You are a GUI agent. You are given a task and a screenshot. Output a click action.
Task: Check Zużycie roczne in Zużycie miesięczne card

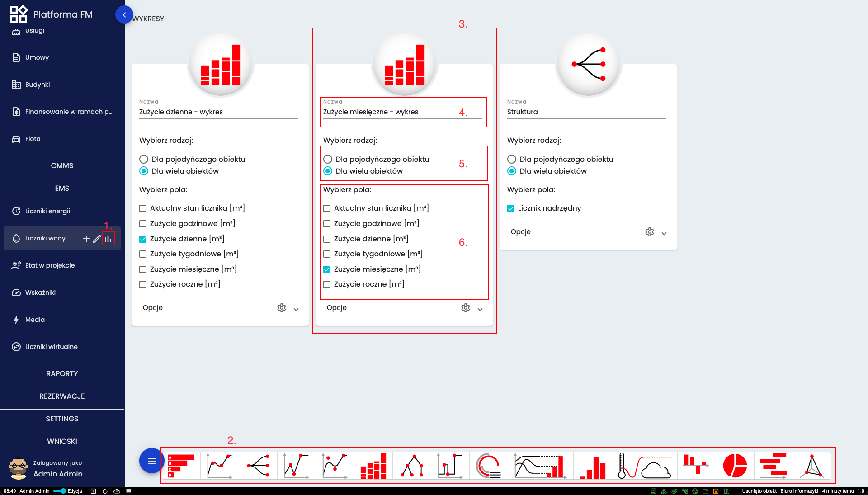[327, 284]
